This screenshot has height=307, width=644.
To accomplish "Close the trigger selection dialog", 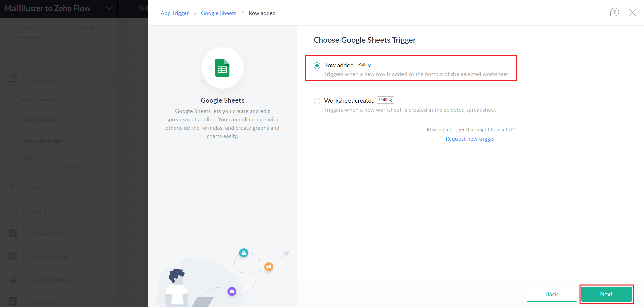I will click(632, 12).
